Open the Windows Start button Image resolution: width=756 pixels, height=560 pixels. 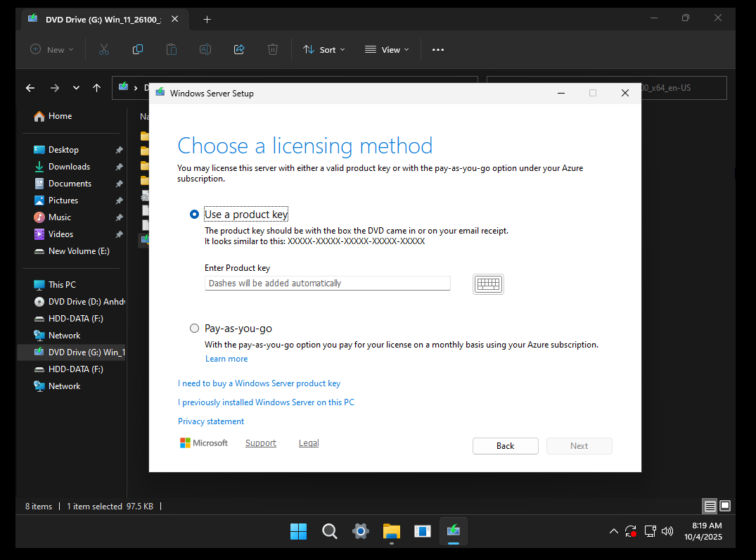pos(298,532)
